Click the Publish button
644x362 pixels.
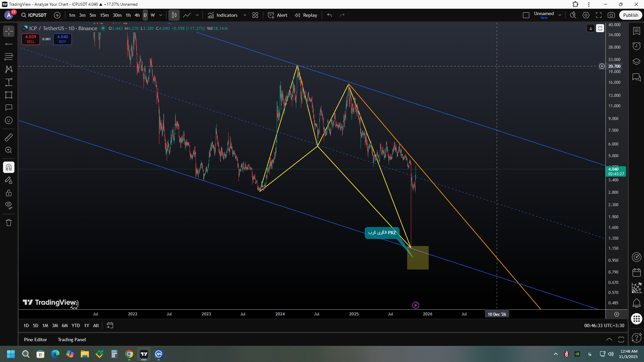point(630,15)
